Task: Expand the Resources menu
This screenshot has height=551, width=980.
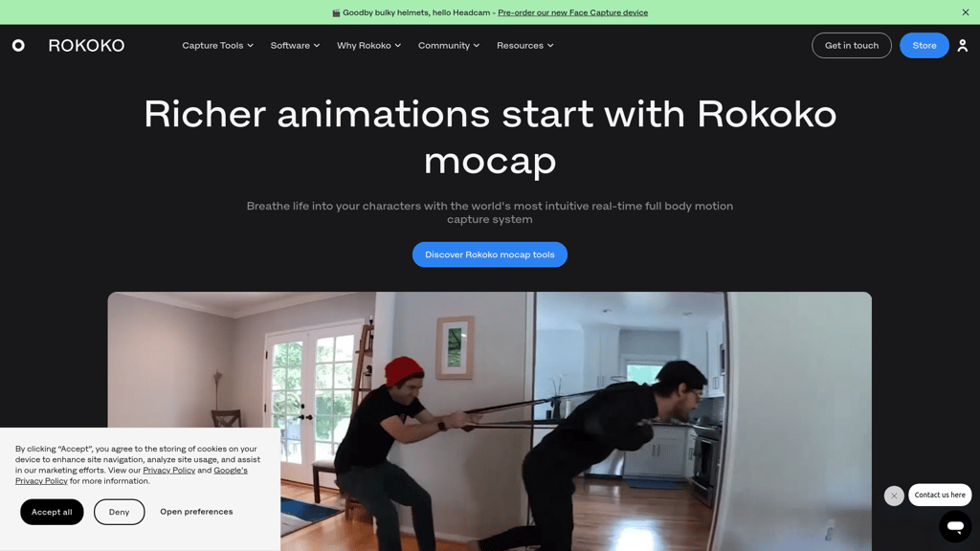Action: (x=525, y=46)
